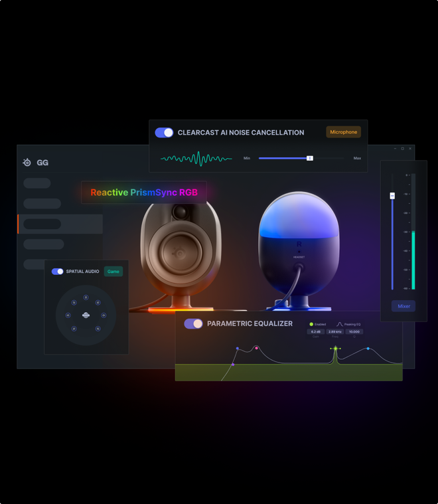
Task: Select the highlighted third sidebar item
Action: click(60, 224)
